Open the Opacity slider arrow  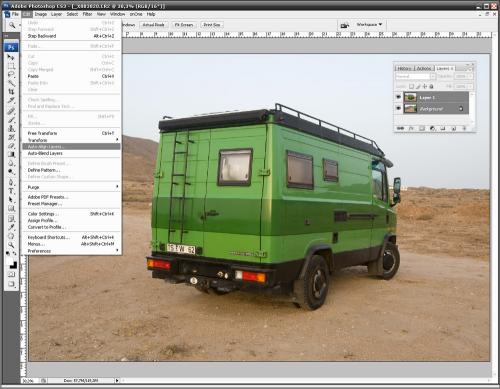click(470, 76)
